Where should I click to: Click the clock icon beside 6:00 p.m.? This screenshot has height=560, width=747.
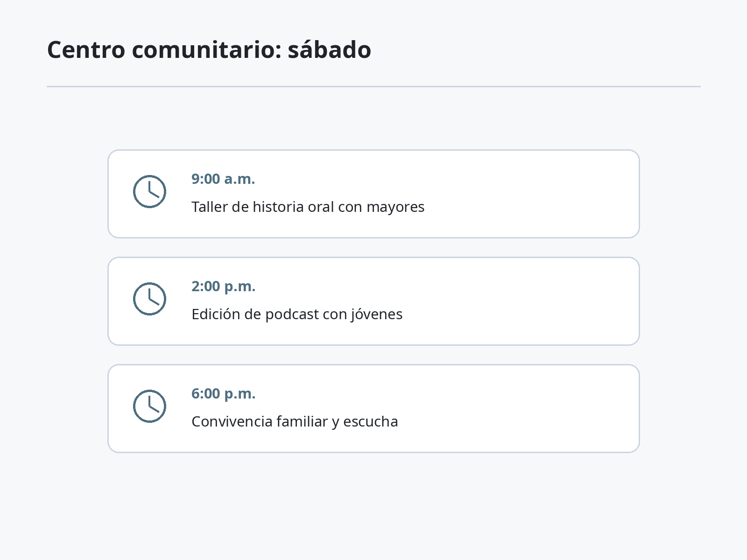[x=149, y=406]
